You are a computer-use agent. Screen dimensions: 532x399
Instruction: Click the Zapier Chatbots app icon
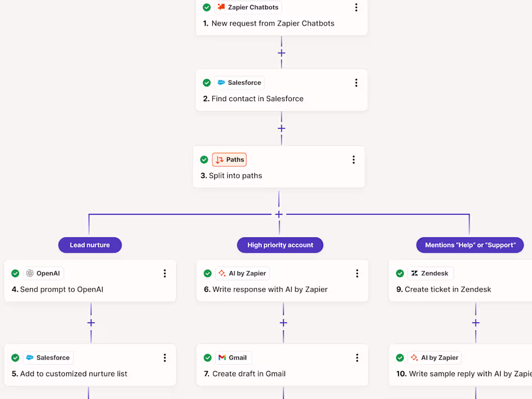pos(222,7)
